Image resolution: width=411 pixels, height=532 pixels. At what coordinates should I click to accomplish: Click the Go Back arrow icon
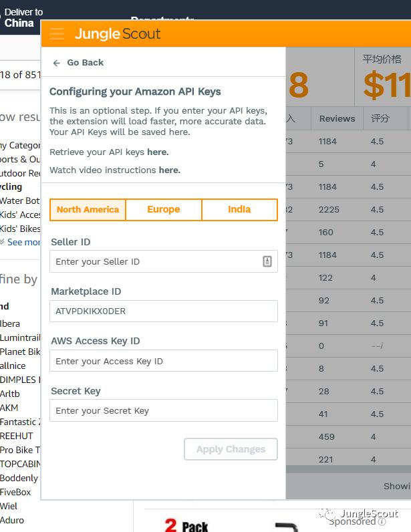coord(57,63)
